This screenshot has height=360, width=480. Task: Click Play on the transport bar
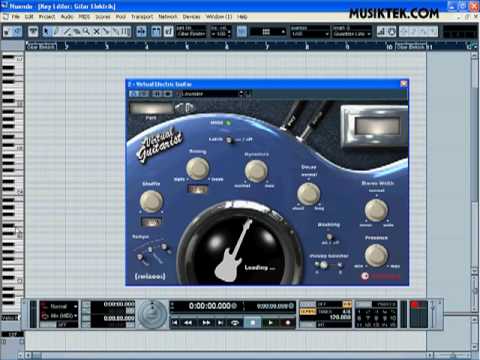[270, 322]
